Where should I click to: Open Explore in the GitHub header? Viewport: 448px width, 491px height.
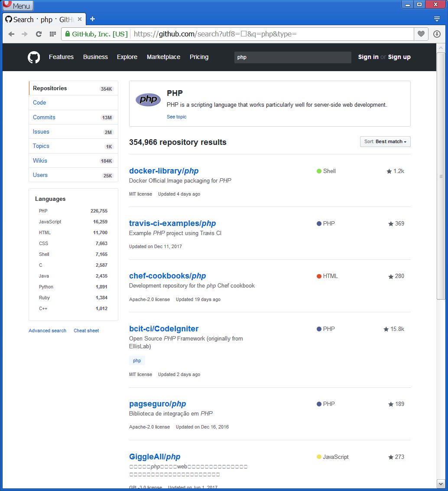pyautogui.click(x=127, y=57)
